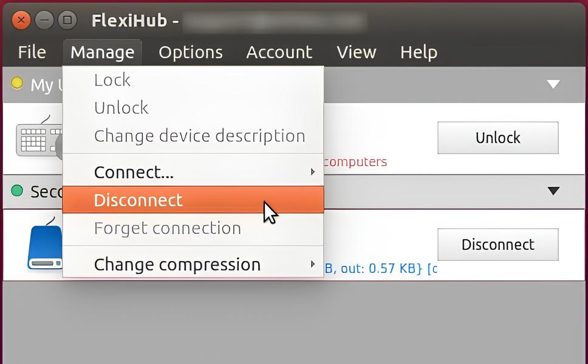This screenshot has height=364, width=588.
Task: Select Disconnect in the Manage menu
Action: 138,200
